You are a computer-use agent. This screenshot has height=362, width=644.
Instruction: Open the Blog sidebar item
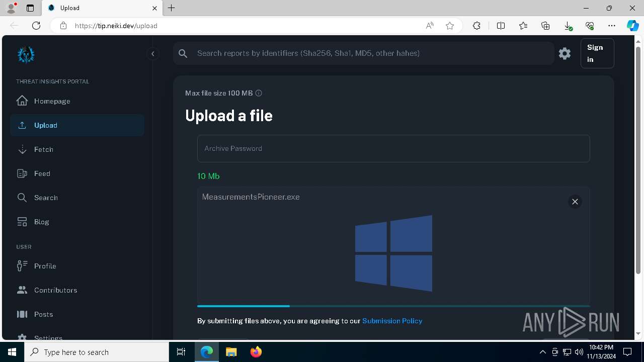coord(77,222)
